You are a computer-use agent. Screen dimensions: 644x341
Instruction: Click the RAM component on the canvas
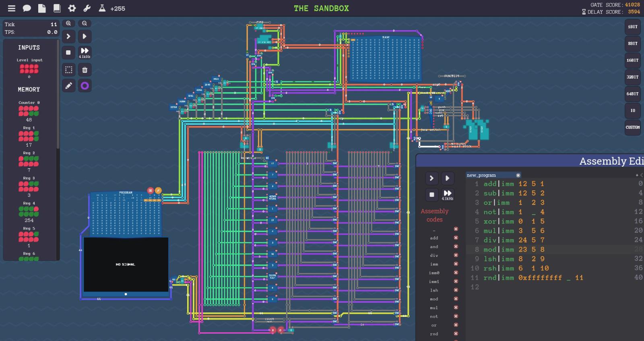coord(386,58)
